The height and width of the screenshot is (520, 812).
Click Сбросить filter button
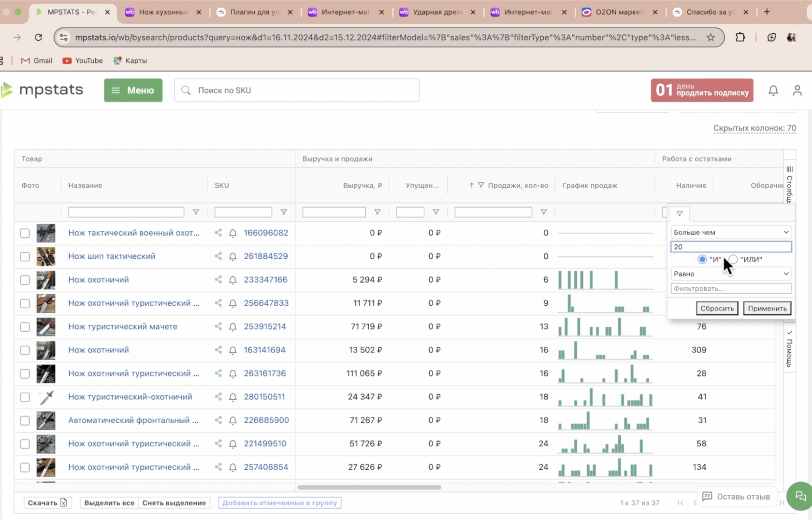pyautogui.click(x=717, y=308)
